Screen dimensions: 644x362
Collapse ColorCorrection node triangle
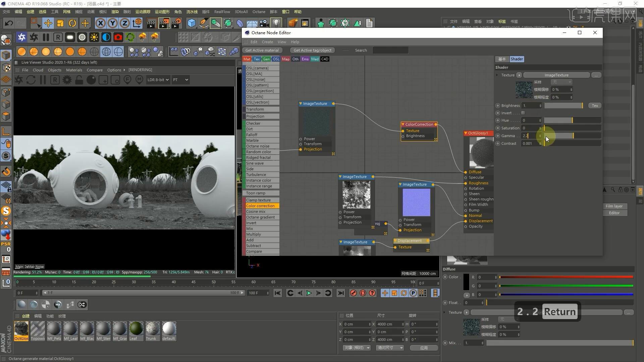(x=403, y=124)
